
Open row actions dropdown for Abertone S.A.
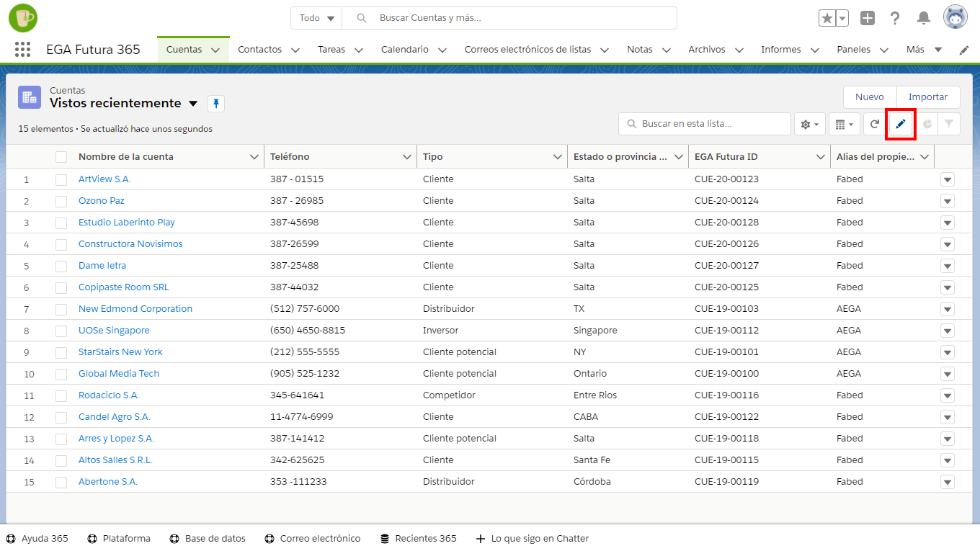click(947, 482)
